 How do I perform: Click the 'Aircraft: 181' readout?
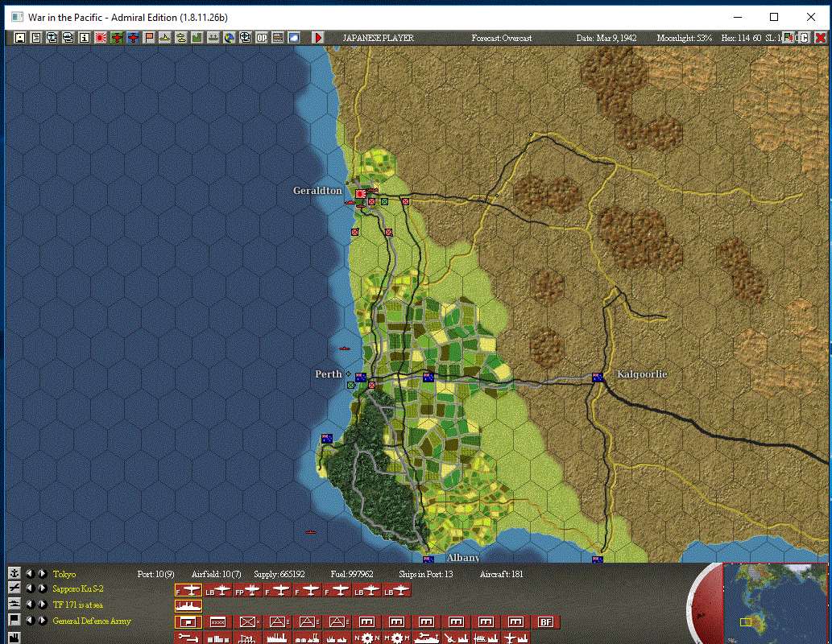(502, 574)
